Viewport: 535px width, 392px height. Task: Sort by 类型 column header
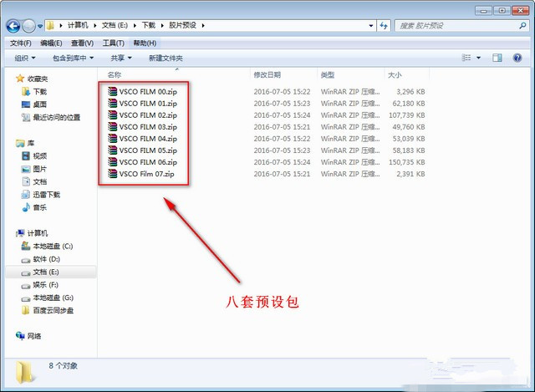pyautogui.click(x=328, y=74)
